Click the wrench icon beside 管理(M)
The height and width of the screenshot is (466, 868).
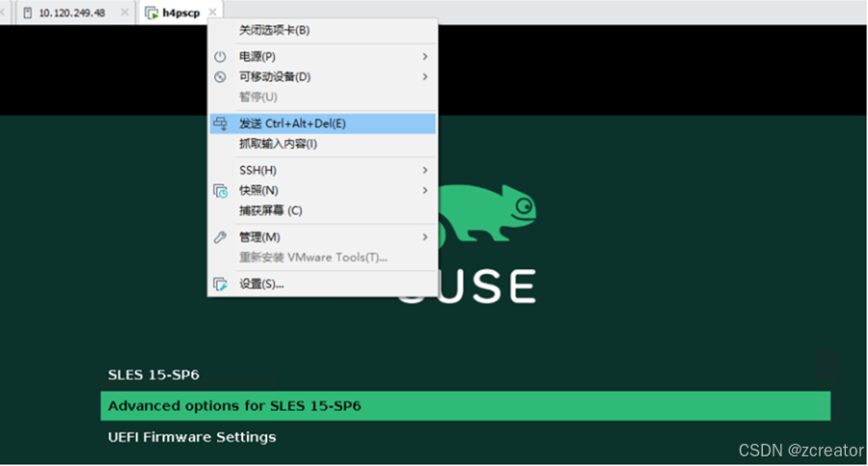[220, 237]
